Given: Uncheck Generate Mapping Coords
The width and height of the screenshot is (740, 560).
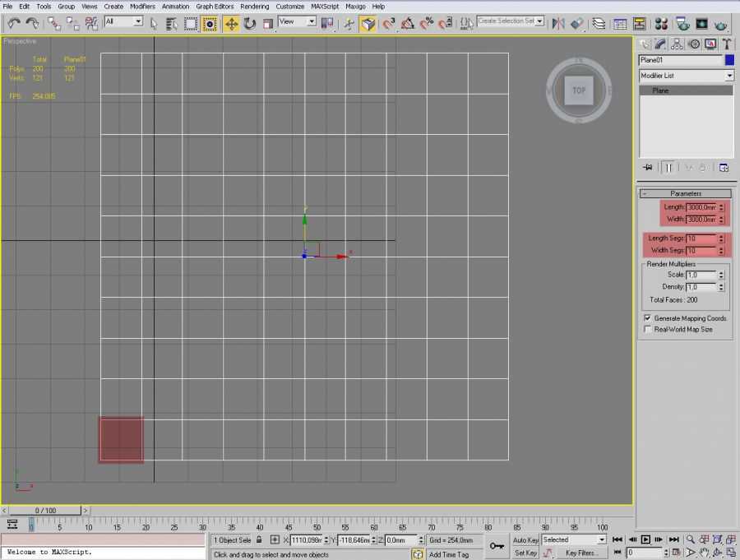Looking at the screenshot, I should (x=647, y=318).
